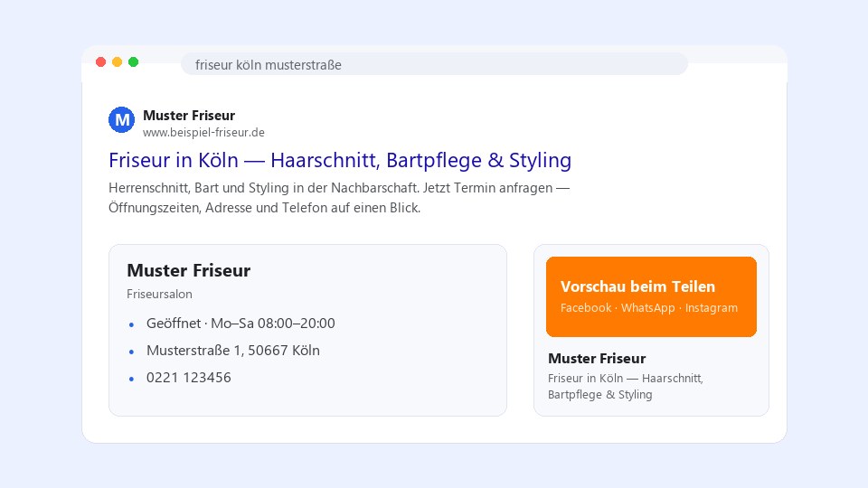Open the Friseur in Köln headline link

pyautogui.click(x=340, y=161)
